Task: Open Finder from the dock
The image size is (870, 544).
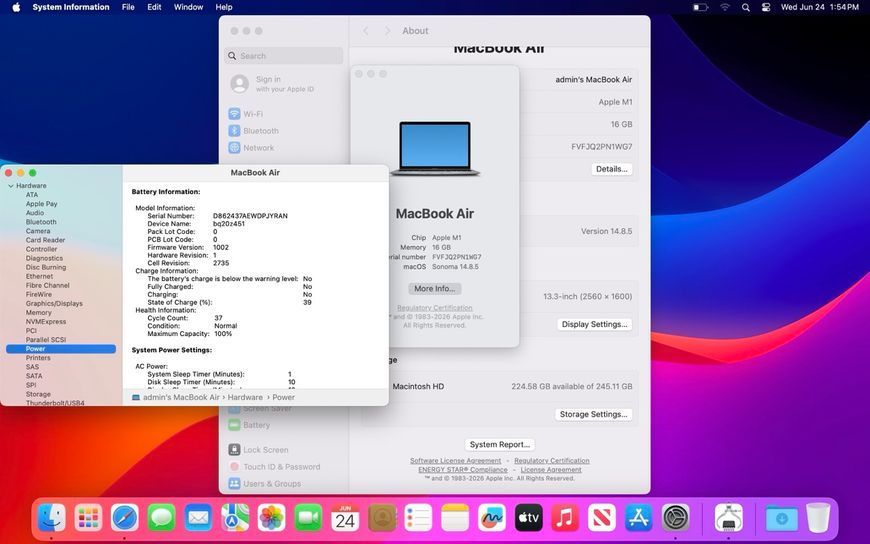Action: 52,518
